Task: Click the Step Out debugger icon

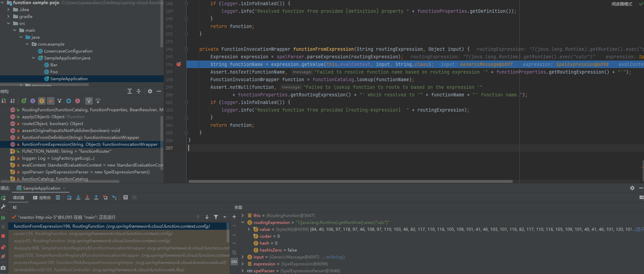Action: [x=96, y=197]
